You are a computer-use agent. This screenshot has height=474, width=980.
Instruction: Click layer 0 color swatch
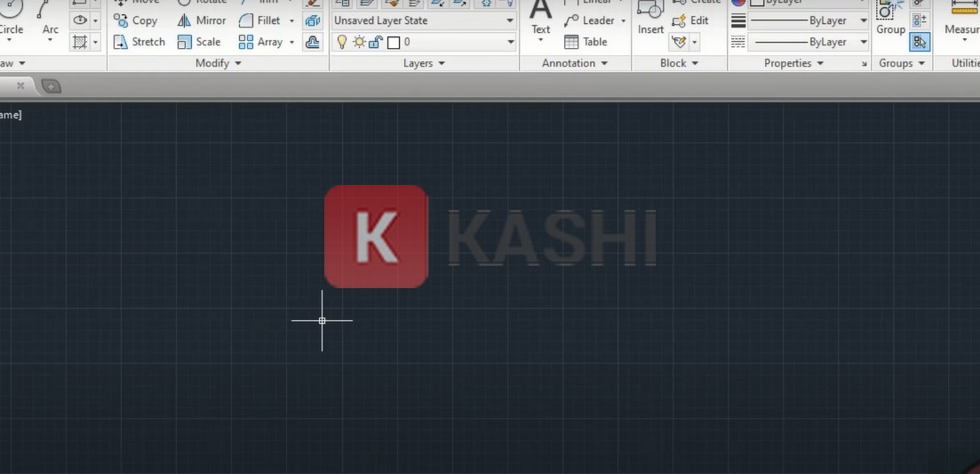pos(394,43)
